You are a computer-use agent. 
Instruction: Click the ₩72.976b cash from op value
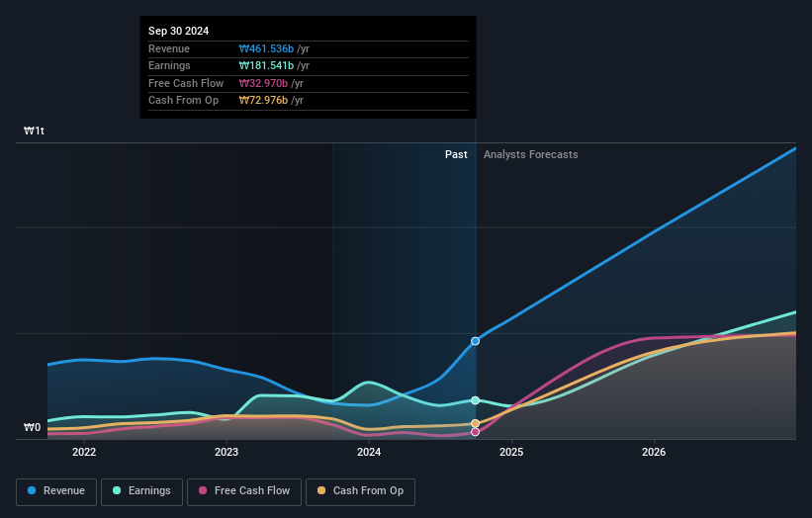(x=263, y=101)
